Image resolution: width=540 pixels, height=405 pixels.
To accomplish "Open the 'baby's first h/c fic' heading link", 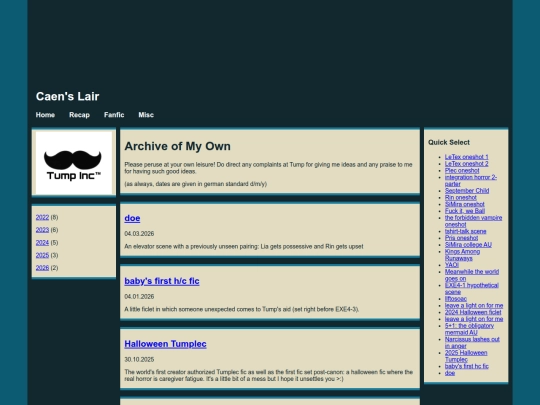I will pos(162,281).
